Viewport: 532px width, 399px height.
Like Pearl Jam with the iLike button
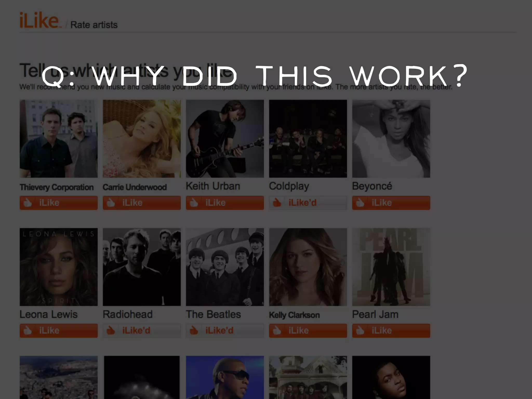coord(391,330)
